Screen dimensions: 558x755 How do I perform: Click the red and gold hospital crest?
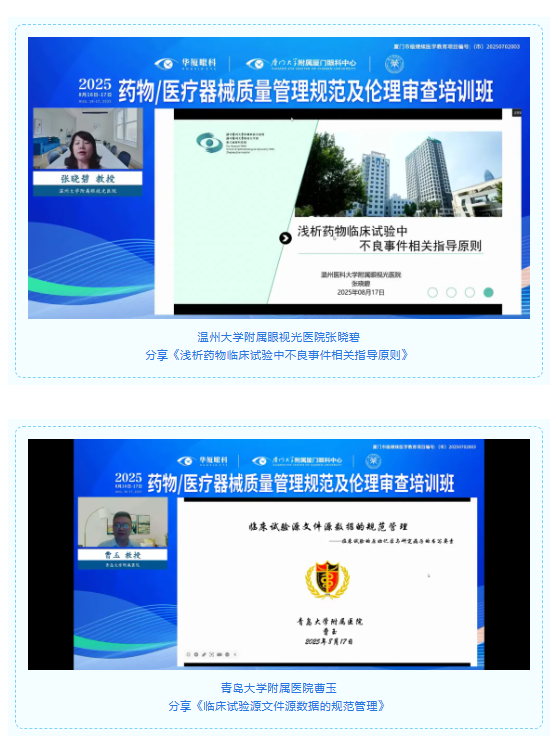click(x=327, y=580)
